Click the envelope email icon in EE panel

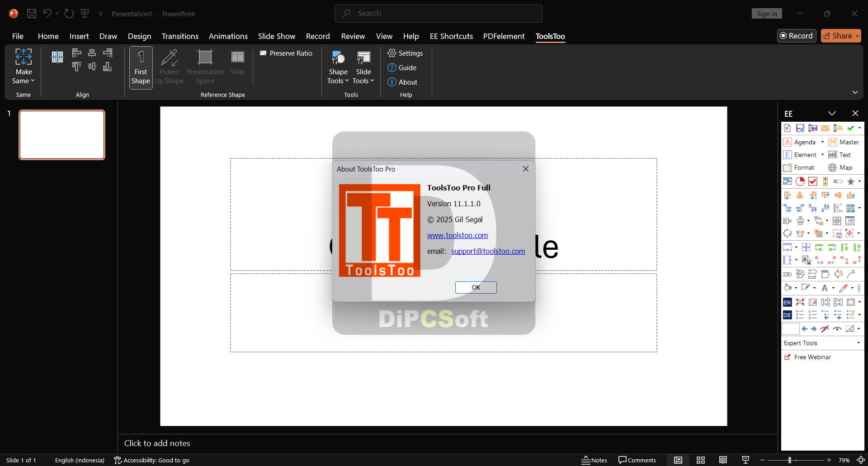825,128
